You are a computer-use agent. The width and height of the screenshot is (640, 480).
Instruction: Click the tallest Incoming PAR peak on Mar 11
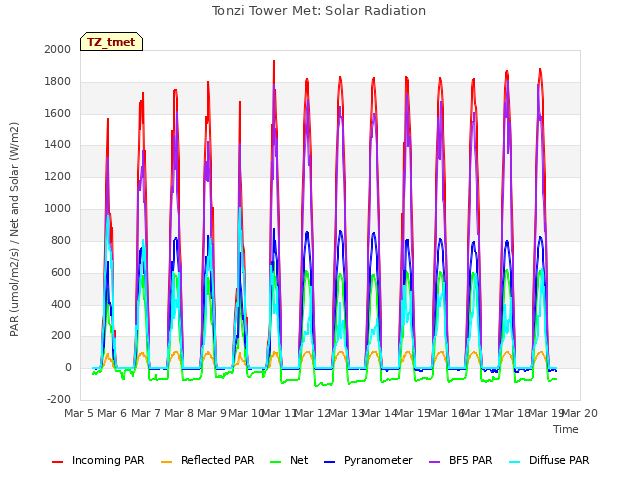pyautogui.click(x=274, y=61)
